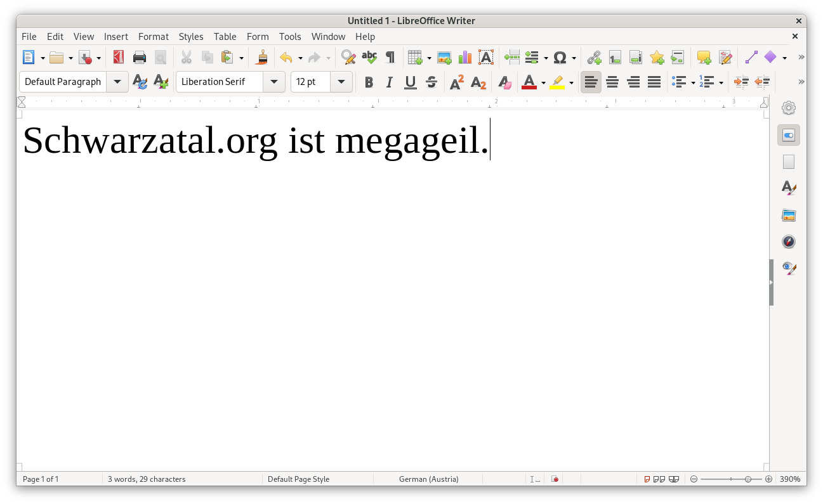Screen dimensions: 823x504
Task: Expand the paragraph style dropdown
Action: coord(117,82)
